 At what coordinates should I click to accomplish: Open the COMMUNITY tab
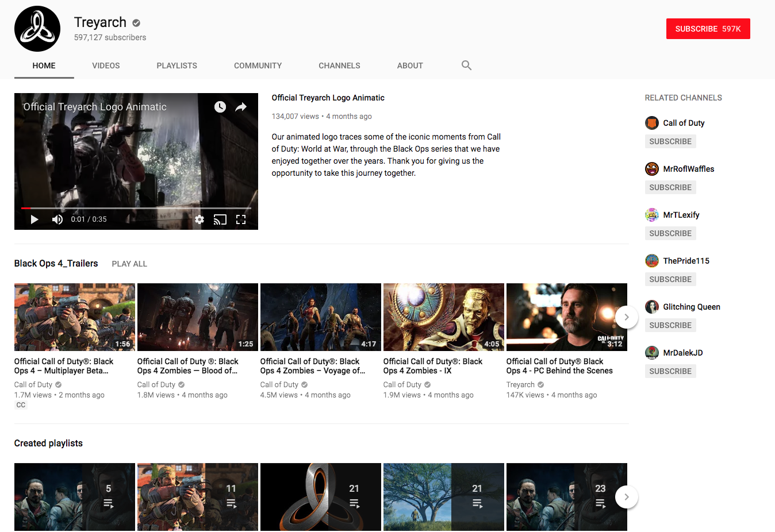click(258, 65)
